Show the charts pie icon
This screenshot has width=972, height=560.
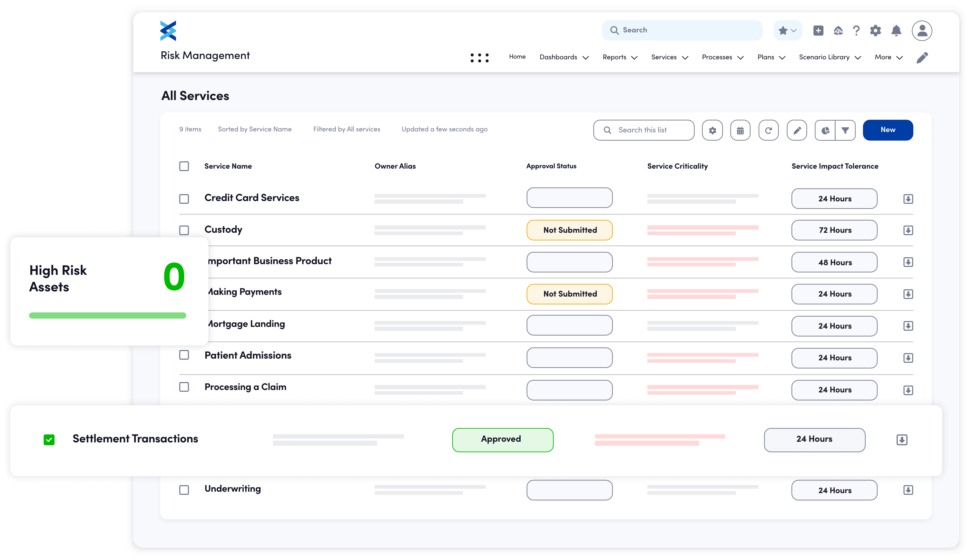pyautogui.click(x=825, y=130)
